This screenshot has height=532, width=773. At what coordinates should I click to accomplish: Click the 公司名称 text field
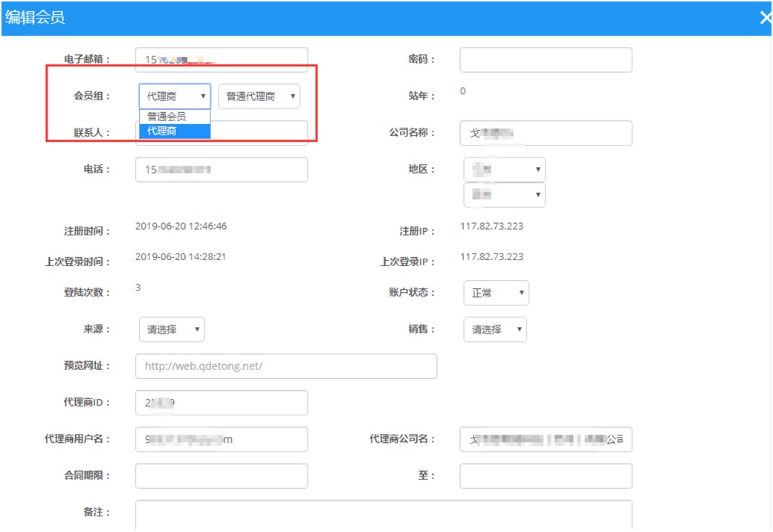[x=546, y=133]
